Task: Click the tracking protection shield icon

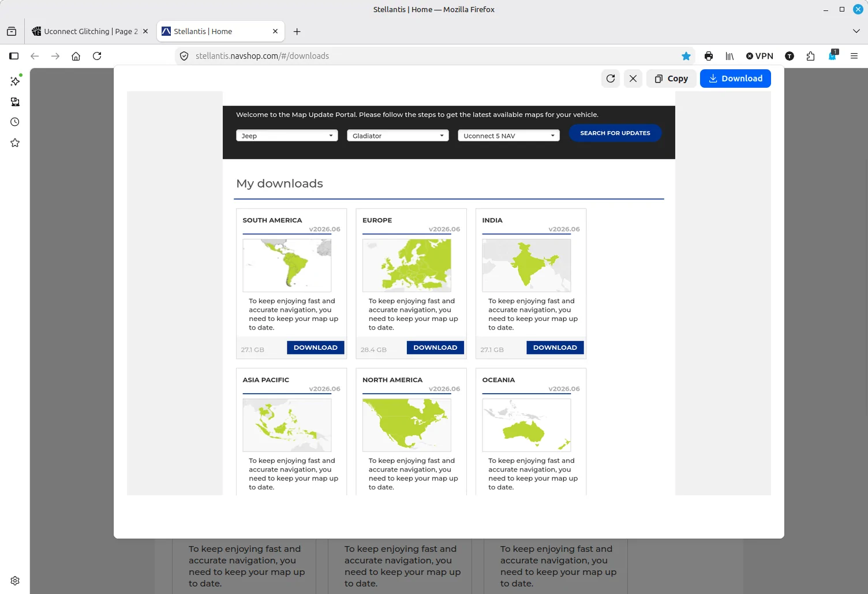Action: click(x=184, y=56)
